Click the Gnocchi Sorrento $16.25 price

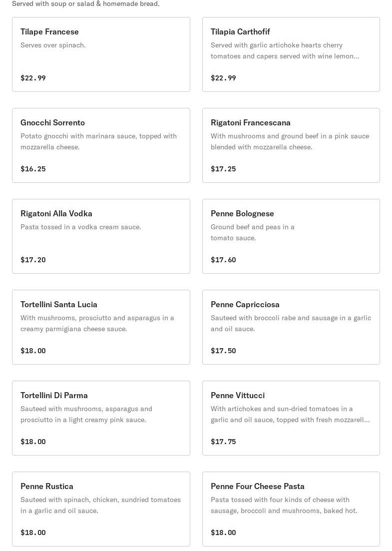tap(33, 169)
